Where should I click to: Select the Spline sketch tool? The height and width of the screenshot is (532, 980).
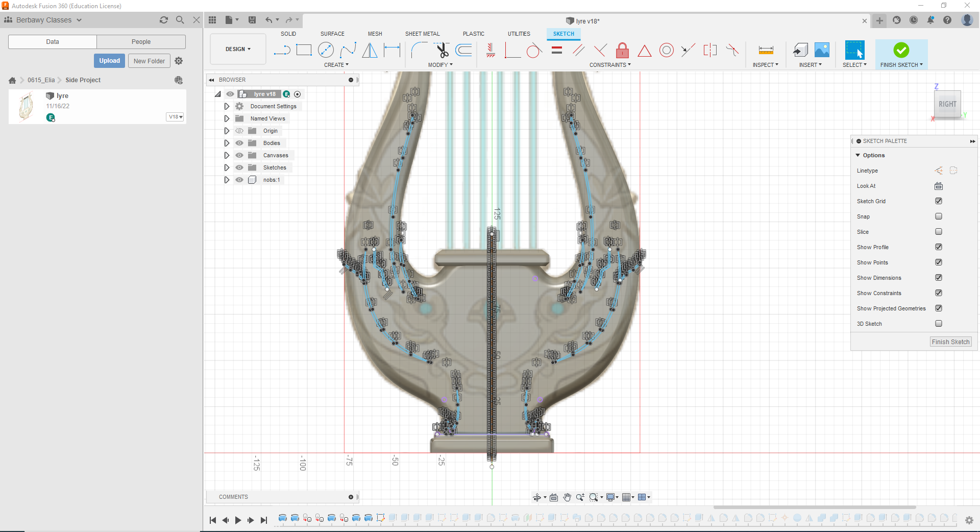(348, 50)
